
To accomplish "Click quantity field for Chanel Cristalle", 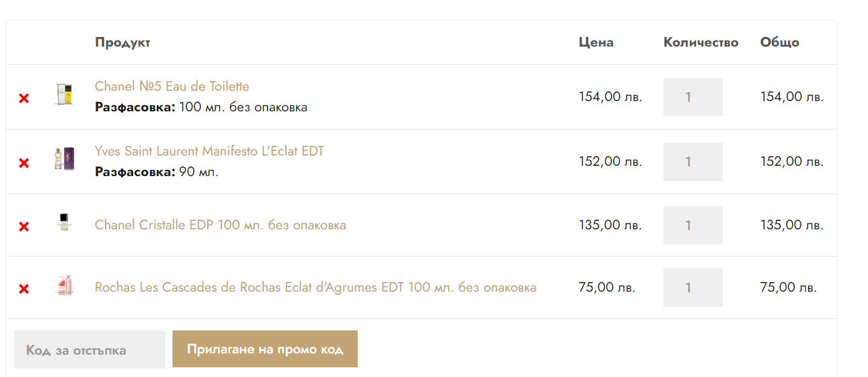I will coord(692,225).
